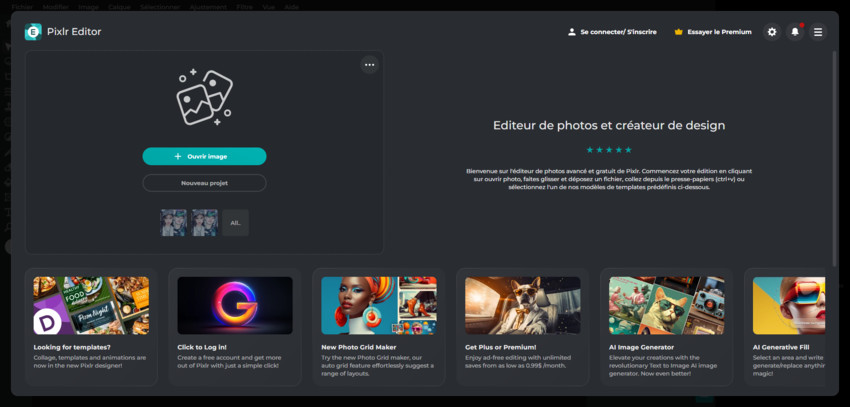This screenshot has width=850, height=407.
Task: Open Vue menu in background editor
Action: point(268,8)
